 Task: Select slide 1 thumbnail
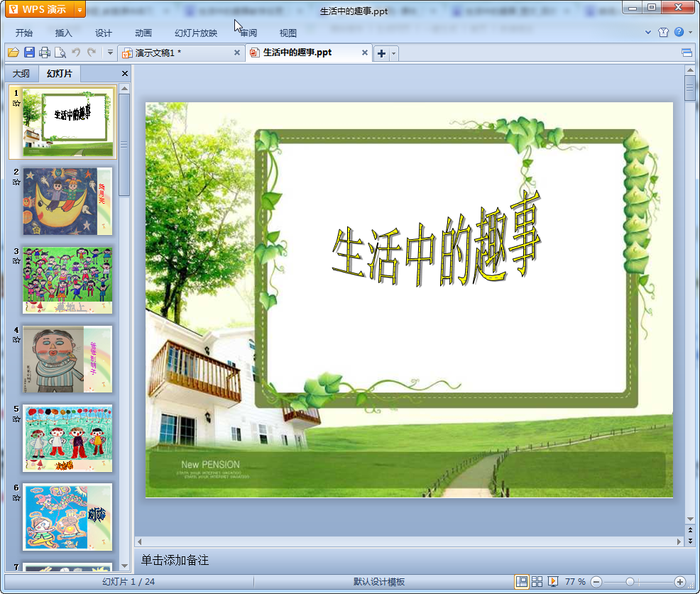click(x=67, y=122)
